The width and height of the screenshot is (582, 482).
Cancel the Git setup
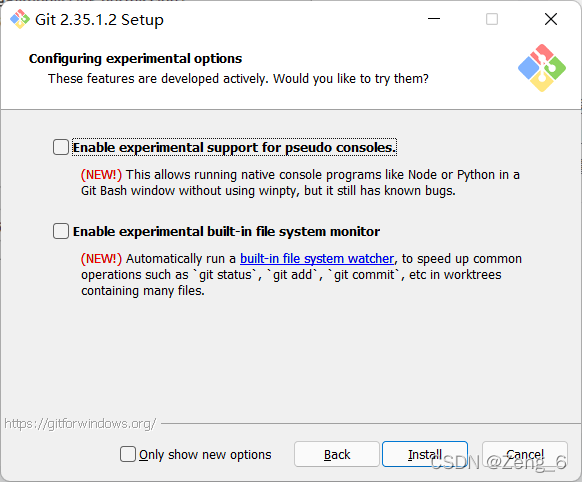tap(525, 454)
